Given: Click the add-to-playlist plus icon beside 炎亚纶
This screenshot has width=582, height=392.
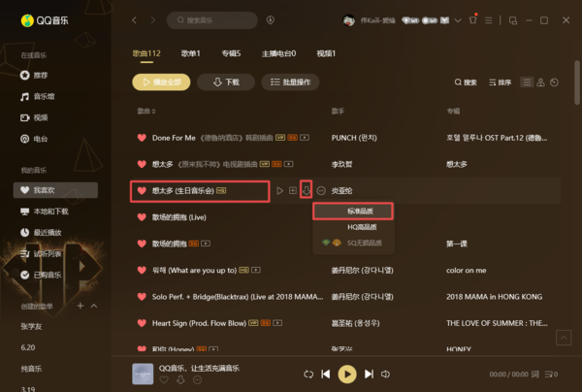Looking at the screenshot, I should tap(293, 190).
